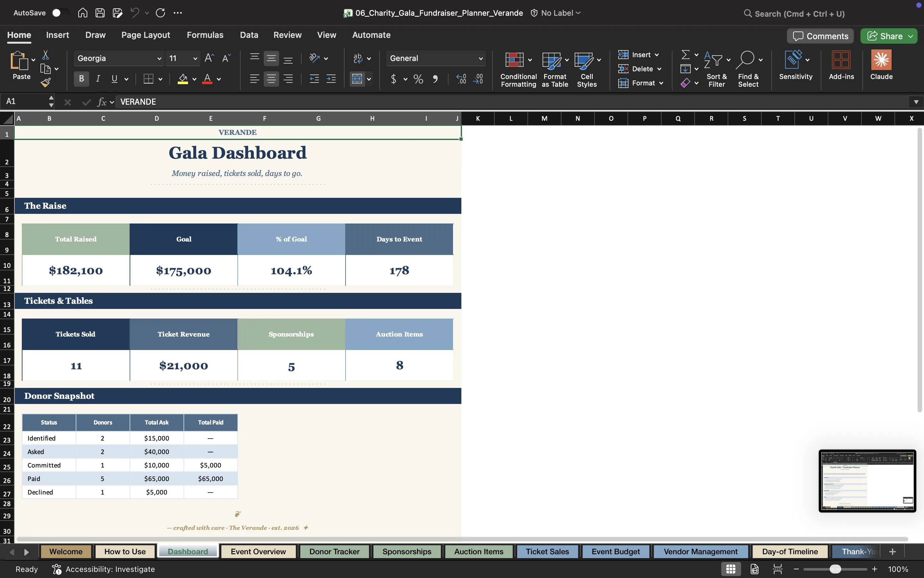Click the yellow Fill Color swatch

click(183, 79)
